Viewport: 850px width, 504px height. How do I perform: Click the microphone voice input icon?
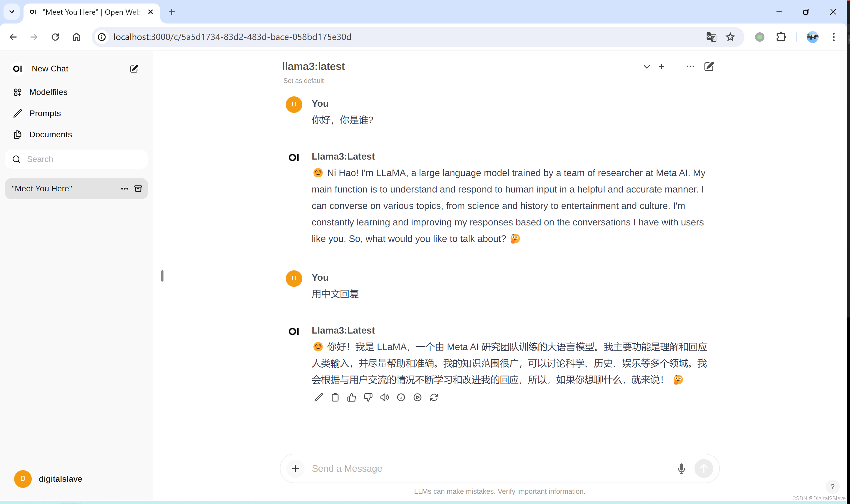681,469
